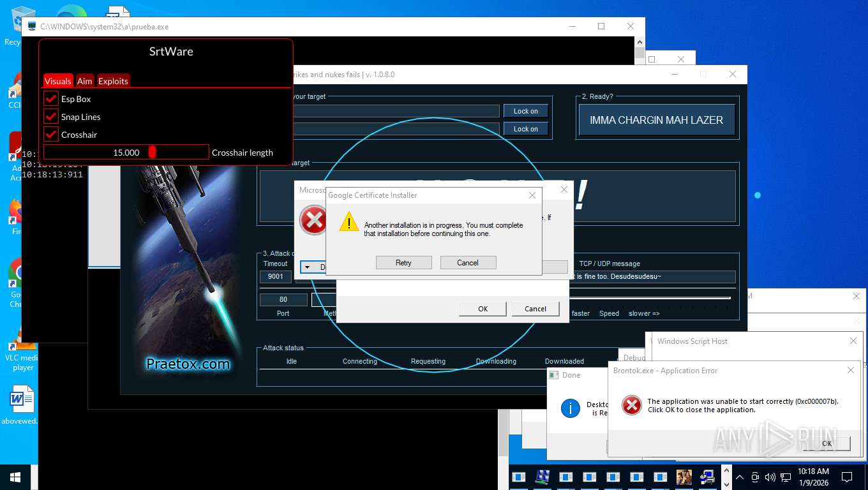This screenshot has width=868, height=490.
Task: Click the first window icon on taskbar
Action: coord(519,477)
